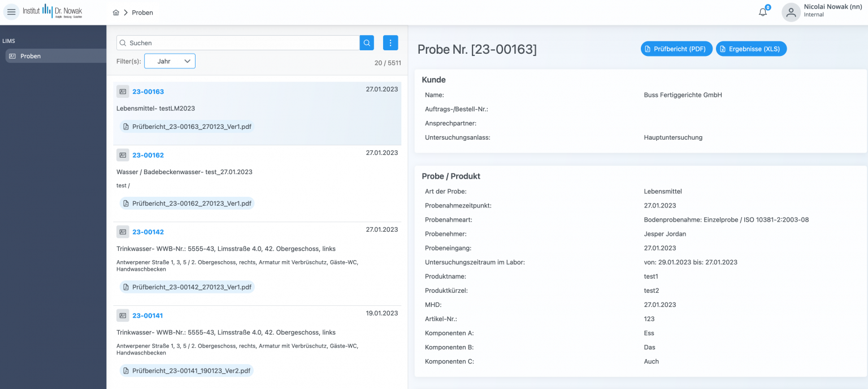This screenshot has width=868, height=389.
Task: Click the LIMS sidebar section label
Action: (x=8, y=41)
